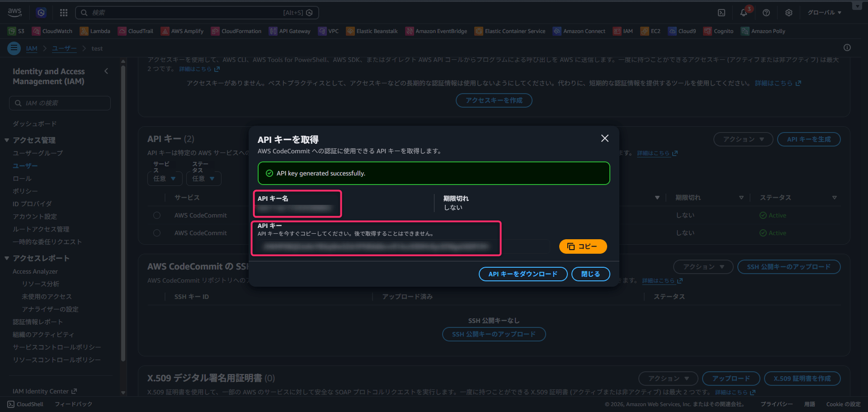
Task: Click the SSH 公開キーのアップロード button under SSH 公開キーなし
Action: click(494, 334)
